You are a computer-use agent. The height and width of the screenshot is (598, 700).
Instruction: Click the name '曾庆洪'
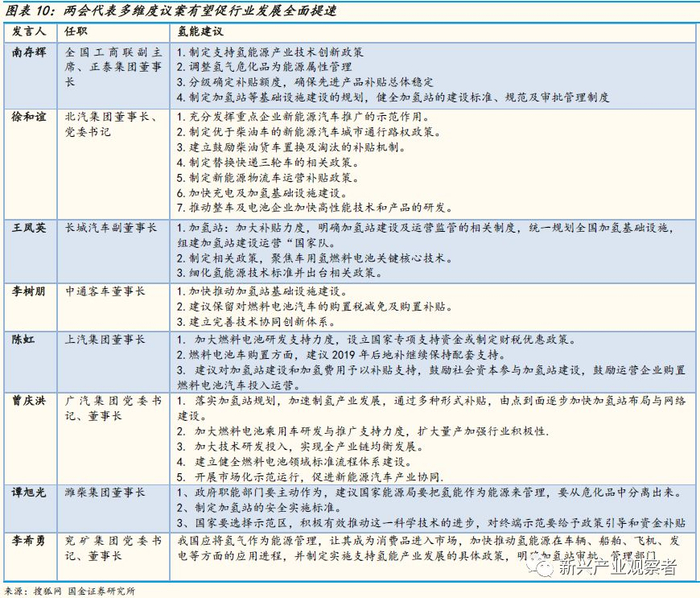(29, 400)
